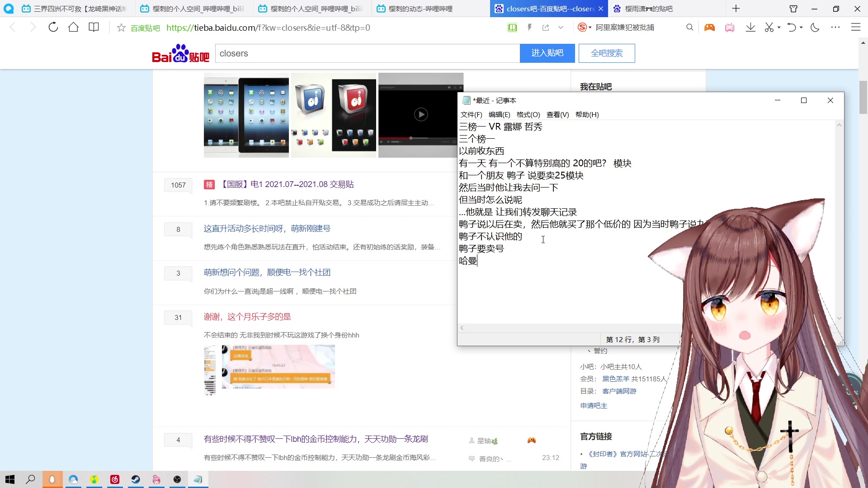Open 萌新想问个问题 thread
Screen dimensions: 868x488
pos(267,272)
